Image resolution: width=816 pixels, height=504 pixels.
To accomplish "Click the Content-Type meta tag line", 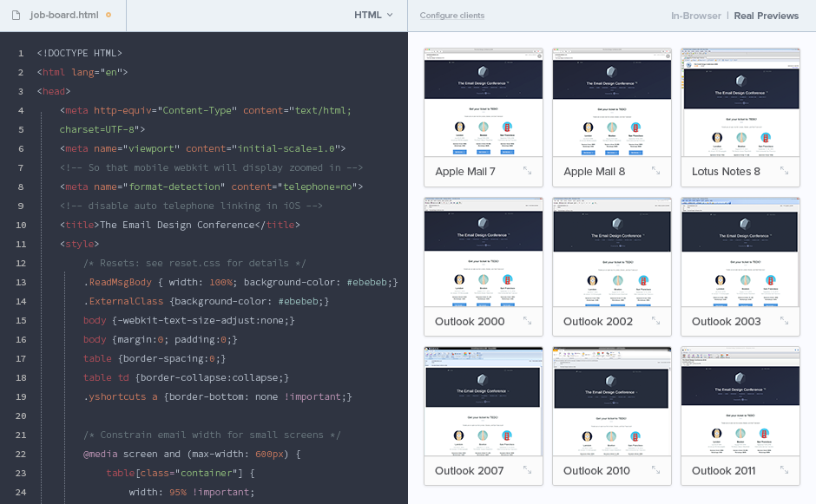I will [206, 110].
